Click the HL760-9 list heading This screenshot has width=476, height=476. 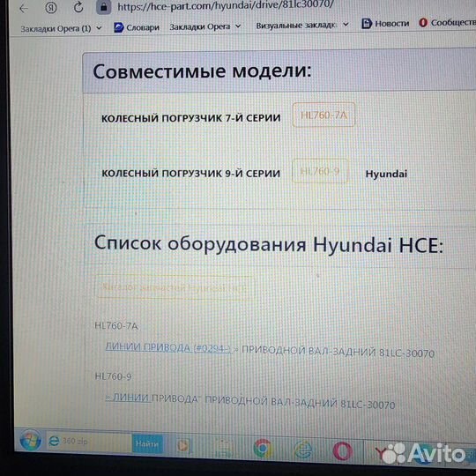point(113,376)
